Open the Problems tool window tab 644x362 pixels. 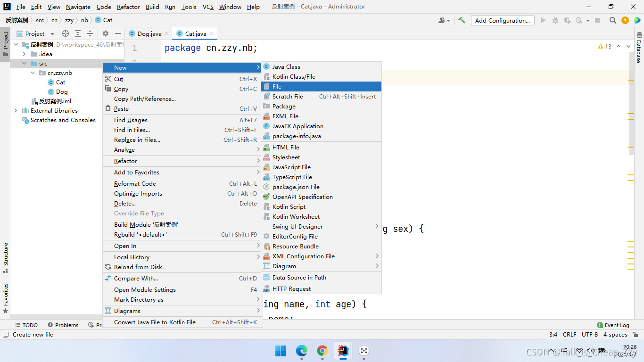(x=63, y=325)
